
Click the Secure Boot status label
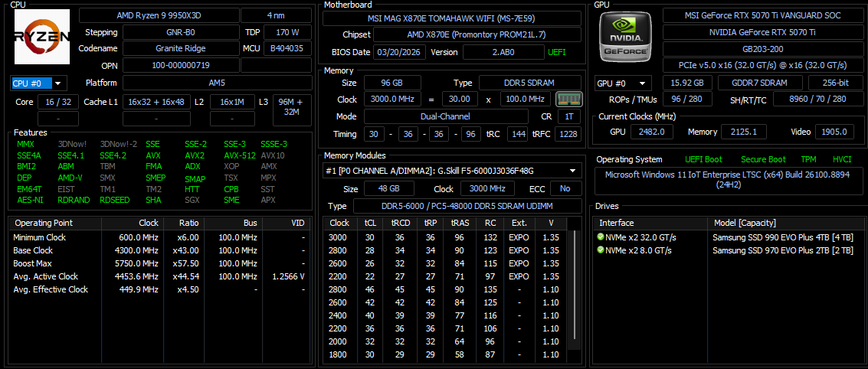(x=763, y=159)
